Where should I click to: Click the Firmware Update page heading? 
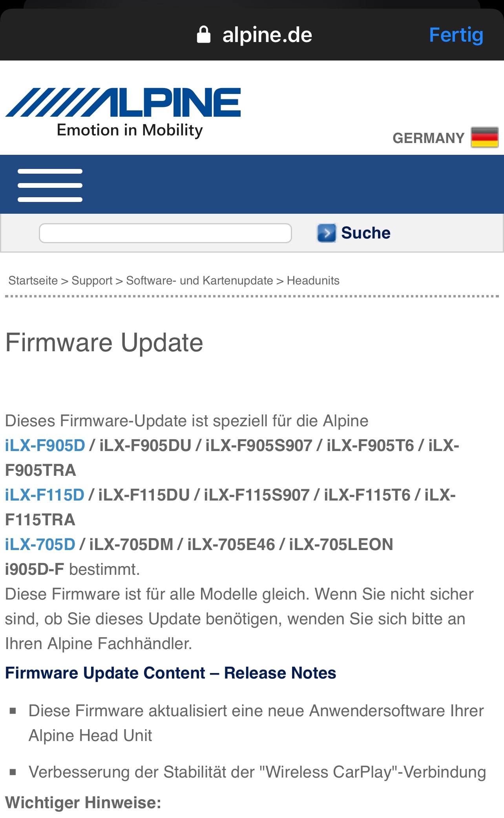[x=104, y=343]
